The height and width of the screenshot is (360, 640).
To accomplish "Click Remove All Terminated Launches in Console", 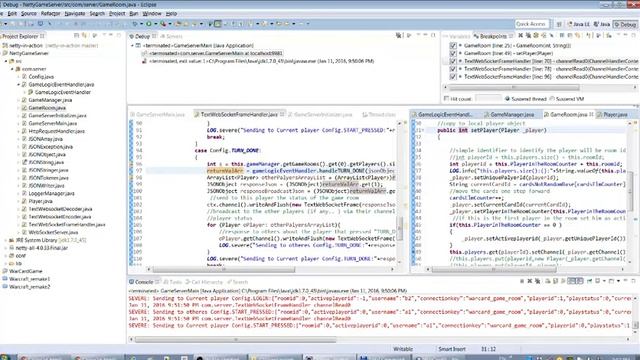I will coord(537,281).
